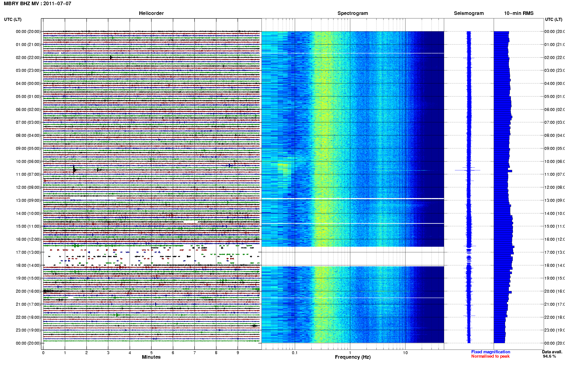Click the left '00:00 (20:00)' top time label
Image resolution: width=588 pixels, height=368 pixels.
click(28, 31)
